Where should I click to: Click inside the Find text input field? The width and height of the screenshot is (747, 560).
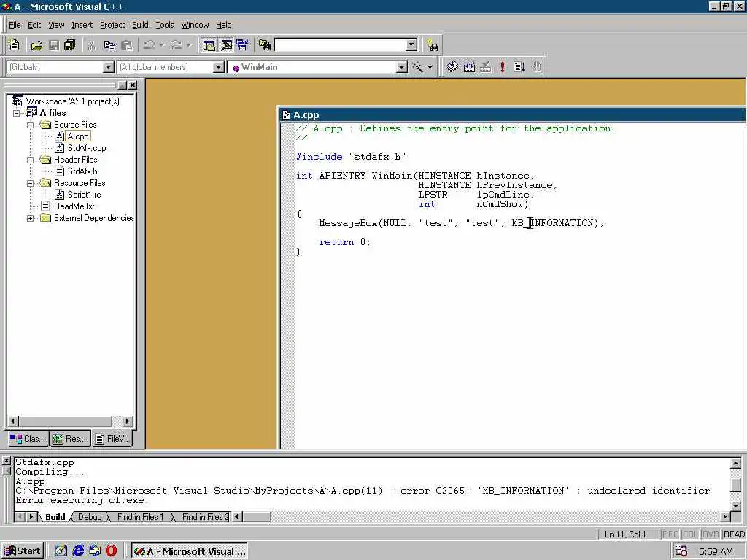[x=341, y=45]
